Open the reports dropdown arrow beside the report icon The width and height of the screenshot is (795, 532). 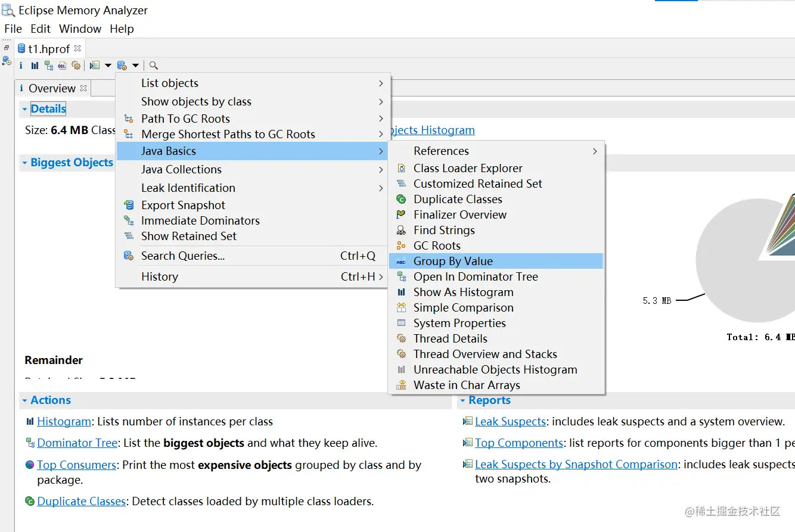click(x=108, y=66)
